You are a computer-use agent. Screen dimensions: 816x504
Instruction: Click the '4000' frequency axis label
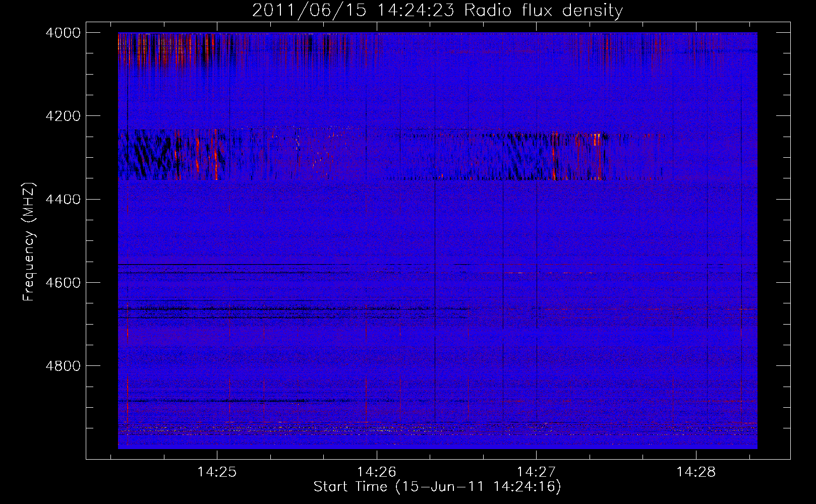(63, 33)
